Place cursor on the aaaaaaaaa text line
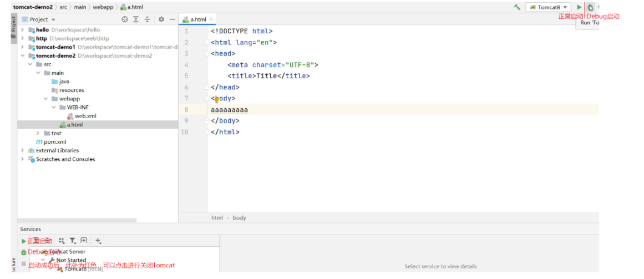This screenshot has width=644, height=279. (229, 110)
